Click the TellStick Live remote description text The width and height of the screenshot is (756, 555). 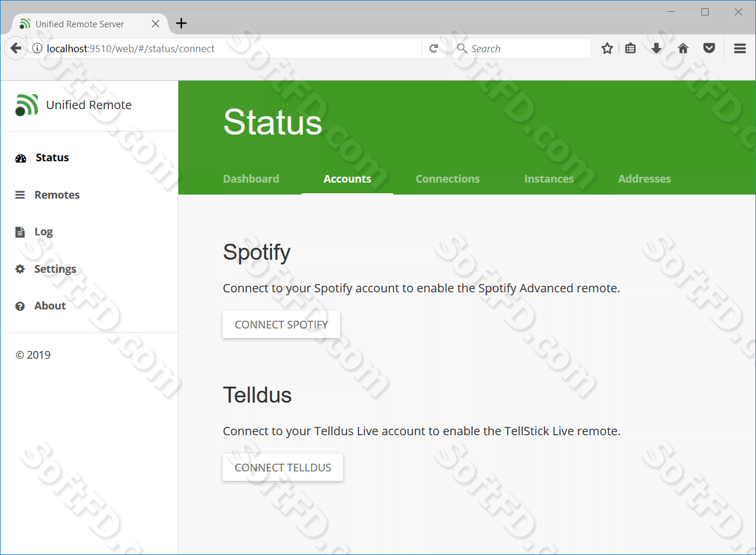point(422,431)
